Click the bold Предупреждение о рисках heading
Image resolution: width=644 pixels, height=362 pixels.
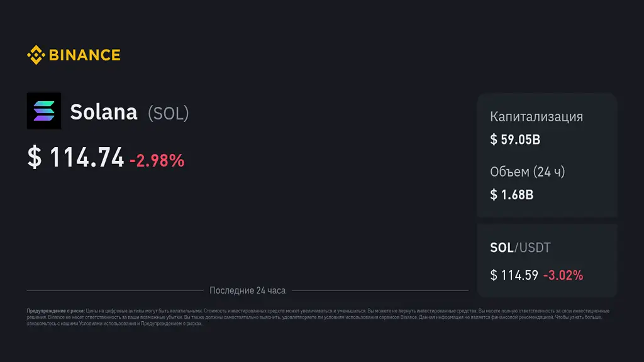tap(55, 311)
